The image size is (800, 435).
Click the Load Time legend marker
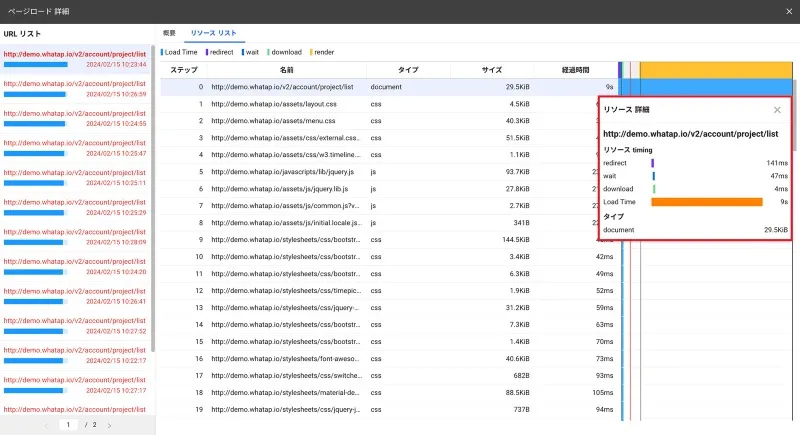pos(162,52)
